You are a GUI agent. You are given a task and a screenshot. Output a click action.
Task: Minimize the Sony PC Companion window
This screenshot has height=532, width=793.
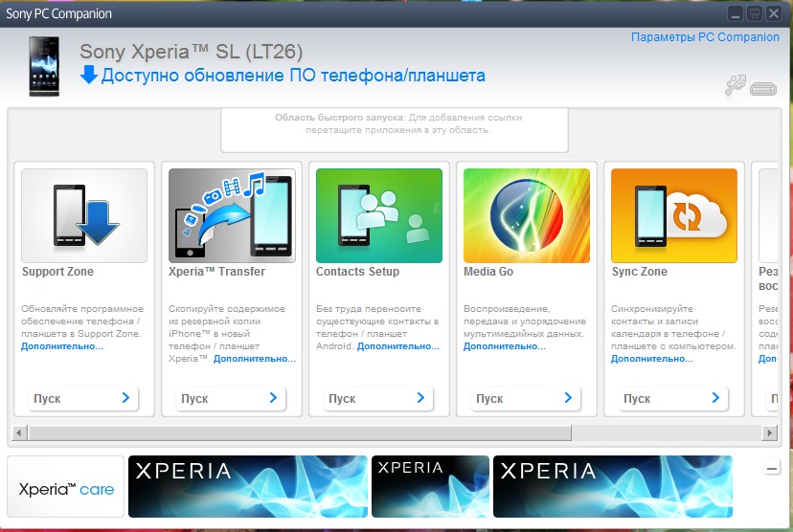point(736,13)
